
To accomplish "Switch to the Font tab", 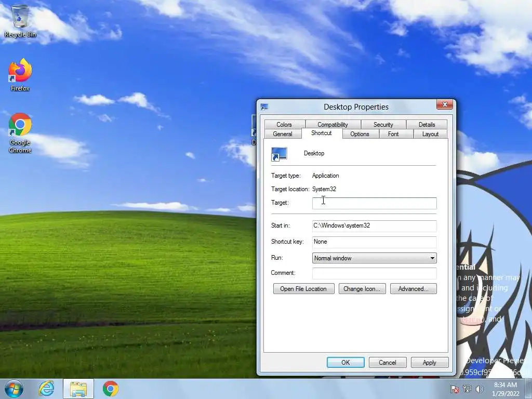I will (393, 134).
